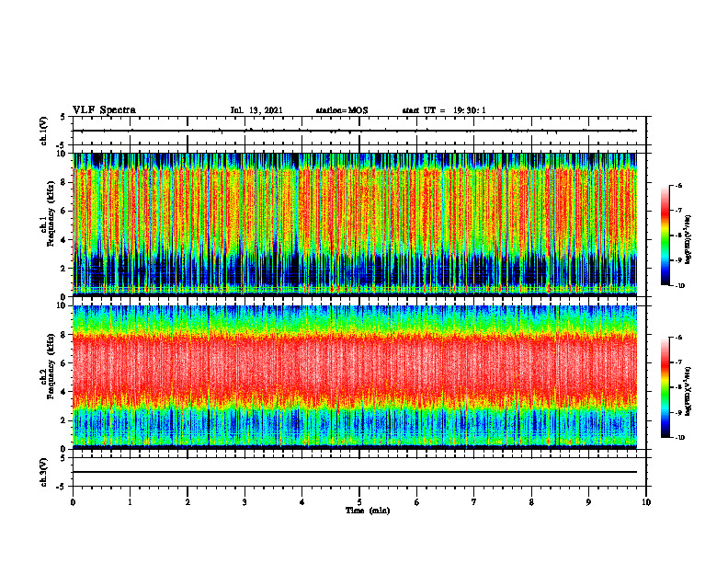Click the "station=MOS" header label

point(342,110)
